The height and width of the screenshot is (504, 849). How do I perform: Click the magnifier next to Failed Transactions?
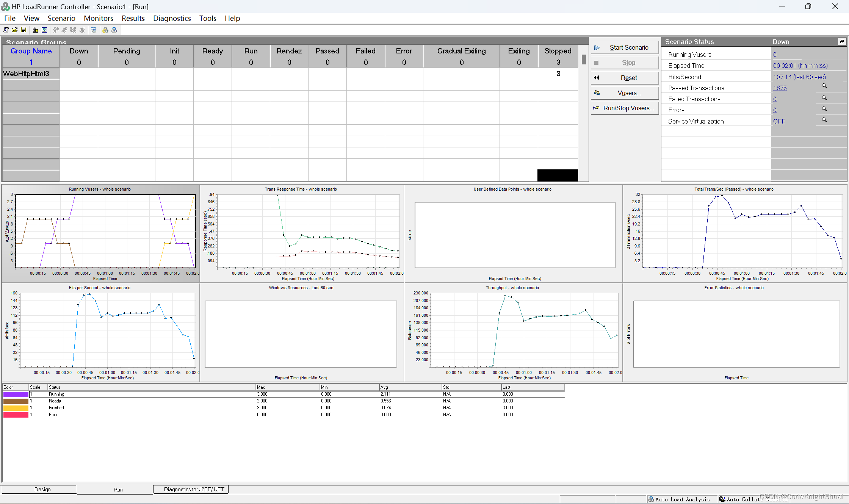824,98
